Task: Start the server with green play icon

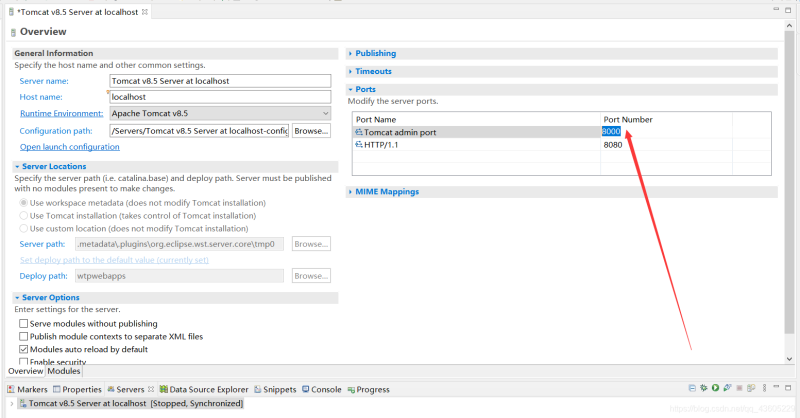Action: click(715, 387)
